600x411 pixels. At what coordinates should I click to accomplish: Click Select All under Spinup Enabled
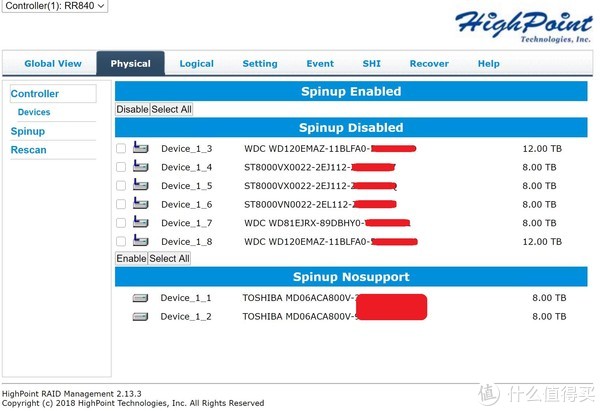171,109
